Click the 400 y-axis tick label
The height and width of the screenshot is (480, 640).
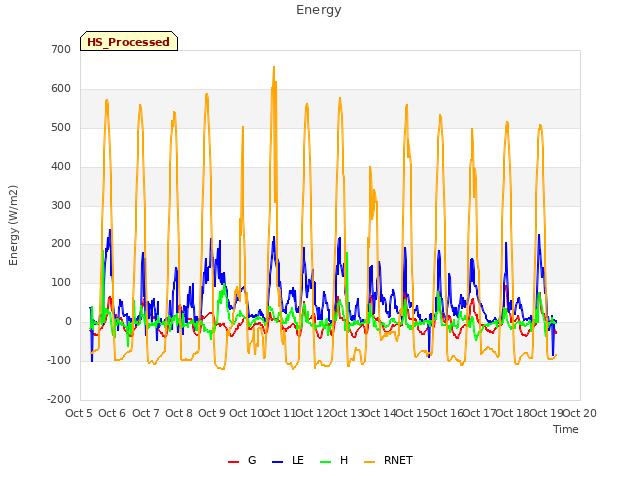click(x=61, y=167)
